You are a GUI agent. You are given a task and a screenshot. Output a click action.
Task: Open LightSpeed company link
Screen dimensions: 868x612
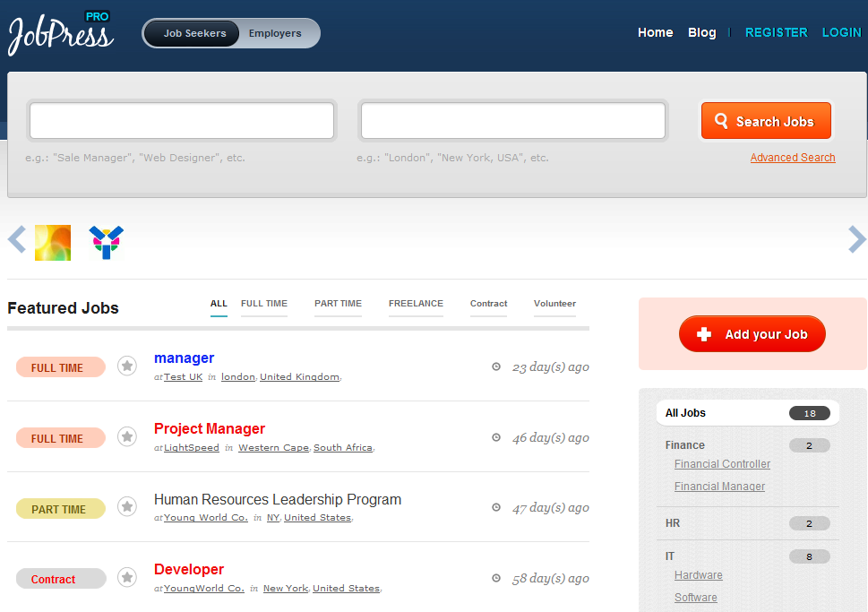pos(192,447)
